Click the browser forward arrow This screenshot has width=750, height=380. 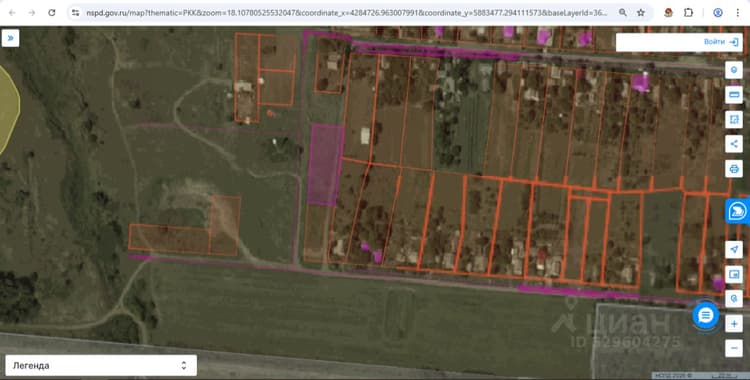pos(32,13)
